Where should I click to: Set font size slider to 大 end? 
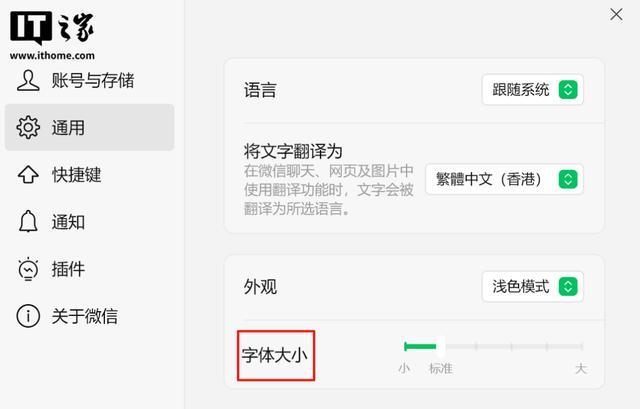582,347
